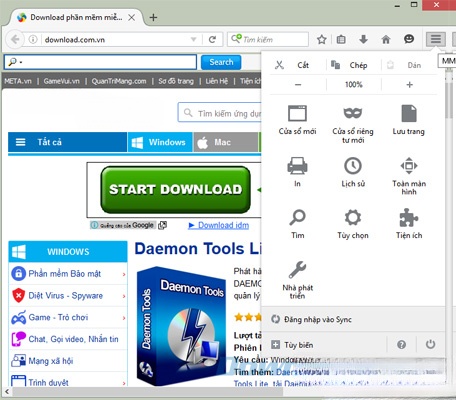Open Mạng xã hội category

click(x=68, y=361)
